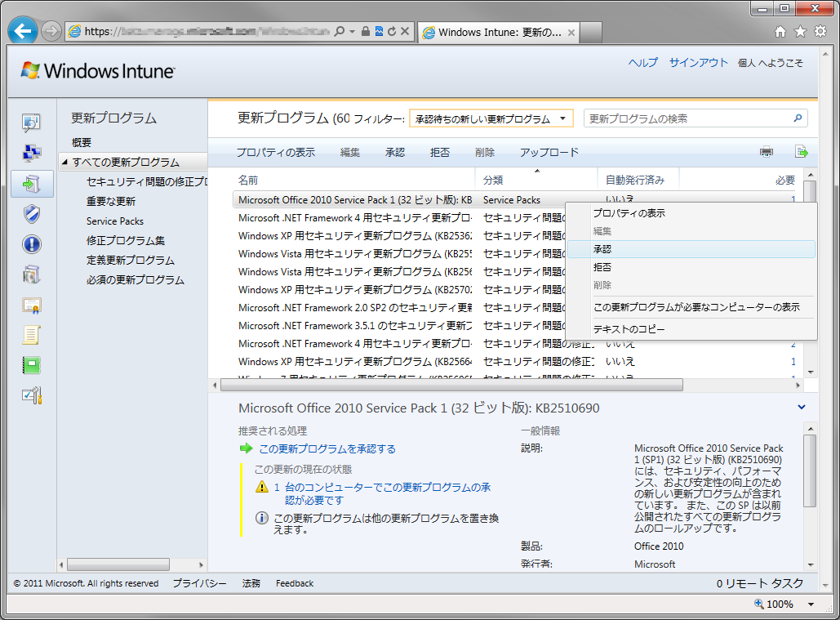
Task: Open the Feedback footer link
Action: click(x=294, y=583)
